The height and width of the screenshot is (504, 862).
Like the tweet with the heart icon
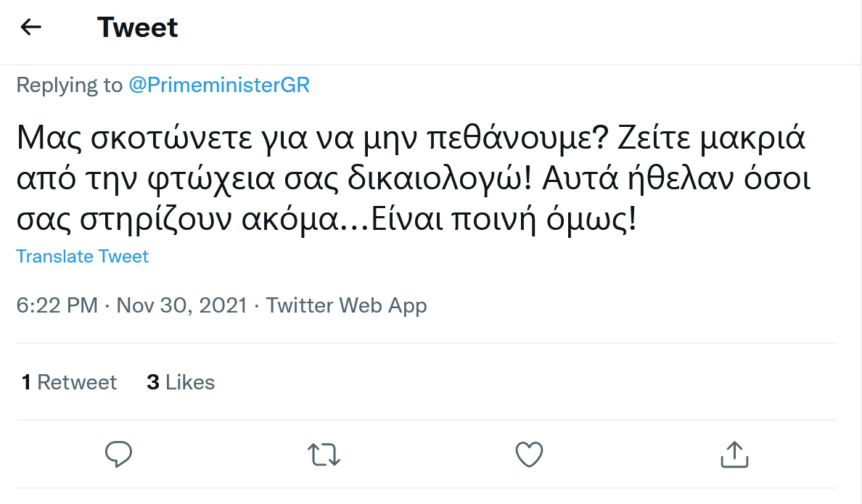tap(529, 455)
